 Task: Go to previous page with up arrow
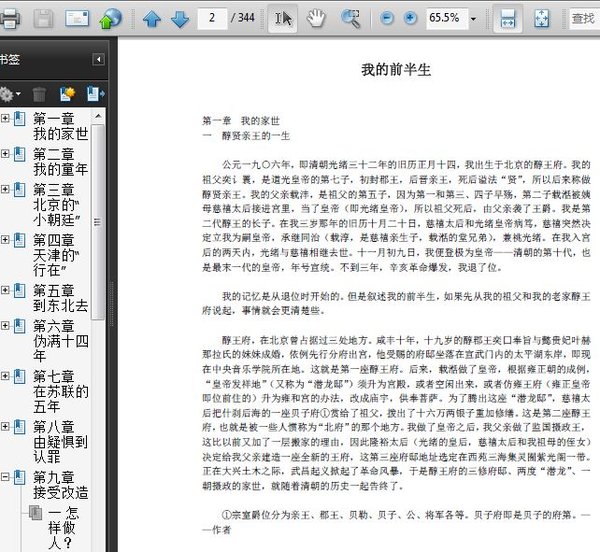pyautogui.click(x=152, y=18)
